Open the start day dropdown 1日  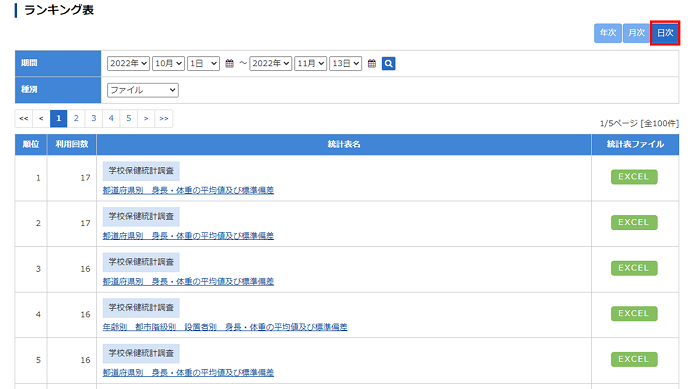203,63
